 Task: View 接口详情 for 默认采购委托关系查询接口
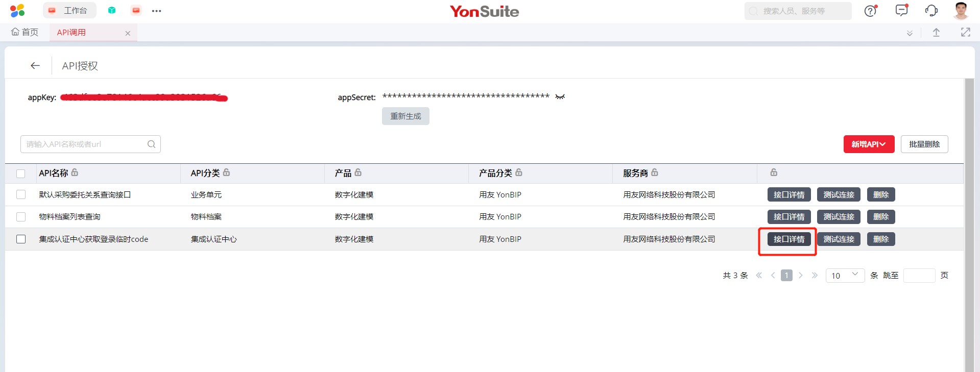(789, 195)
